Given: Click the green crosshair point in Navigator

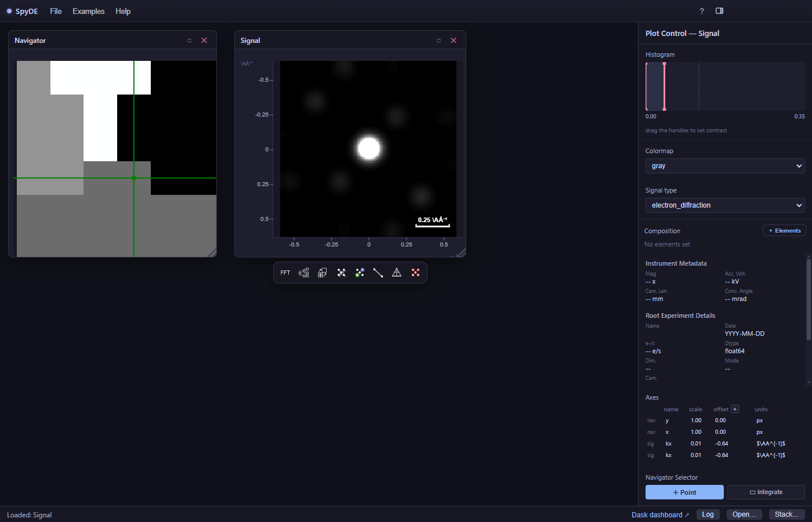Looking at the screenshot, I should pos(134,178).
